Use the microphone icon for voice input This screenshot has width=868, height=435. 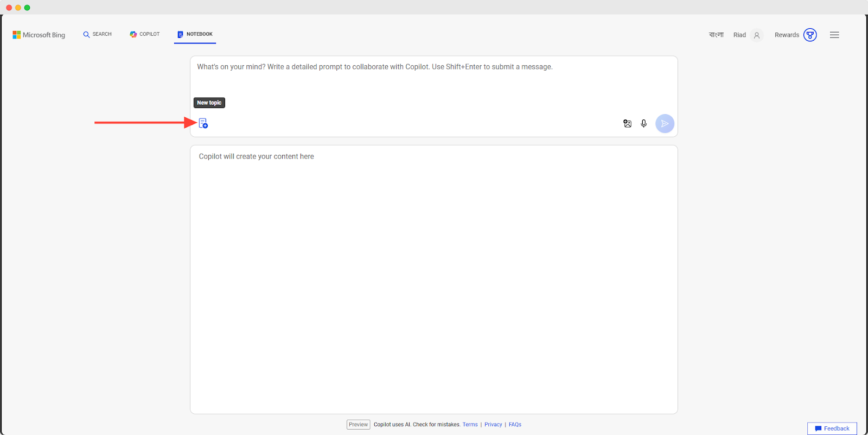click(x=644, y=123)
